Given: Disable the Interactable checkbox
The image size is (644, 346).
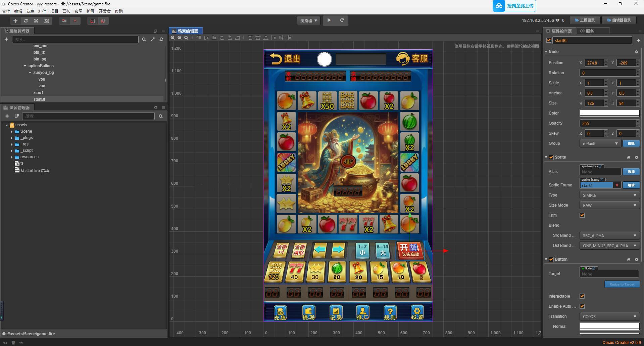Looking at the screenshot, I should 582,296.
